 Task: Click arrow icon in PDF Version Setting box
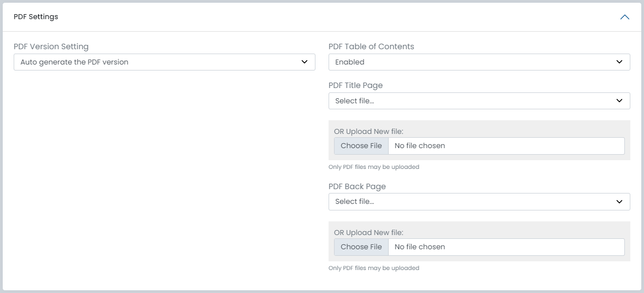pyautogui.click(x=305, y=62)
